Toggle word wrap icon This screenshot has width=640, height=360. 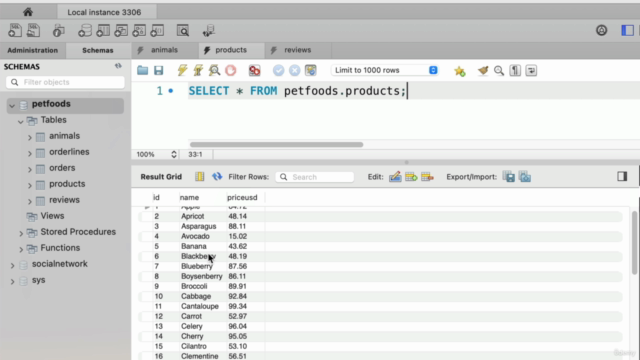tap(531, 70)
